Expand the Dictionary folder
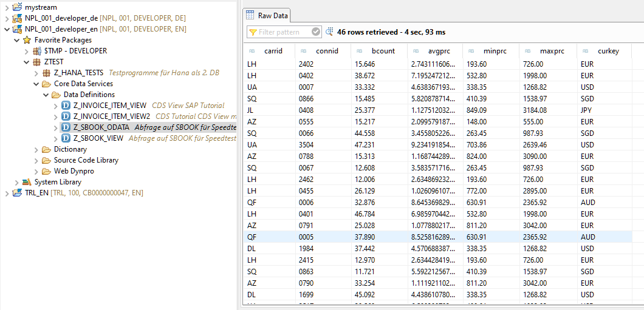 point(37,149)
